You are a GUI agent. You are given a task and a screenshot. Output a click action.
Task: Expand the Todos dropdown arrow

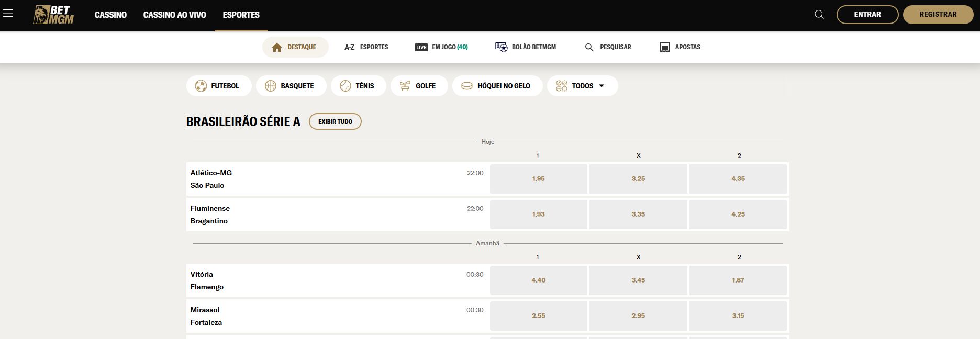[x=602, y=86]
